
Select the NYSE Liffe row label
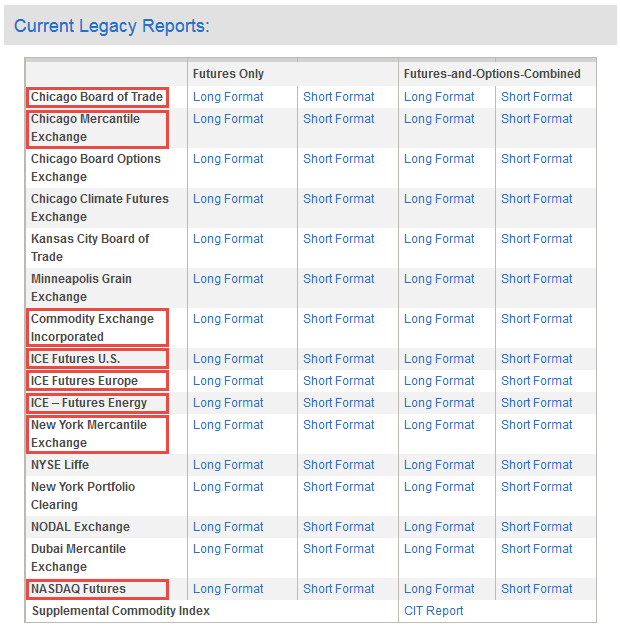click(x=60, y=465)
